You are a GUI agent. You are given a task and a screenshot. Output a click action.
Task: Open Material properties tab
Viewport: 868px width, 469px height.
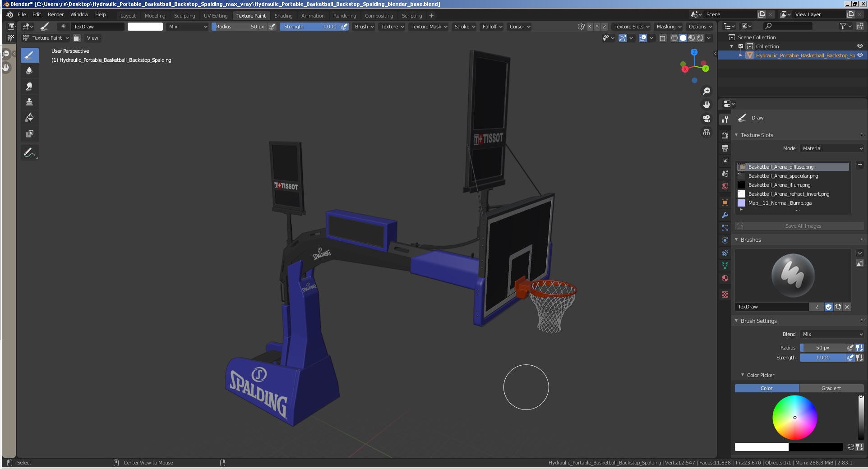tap(725, 278)
